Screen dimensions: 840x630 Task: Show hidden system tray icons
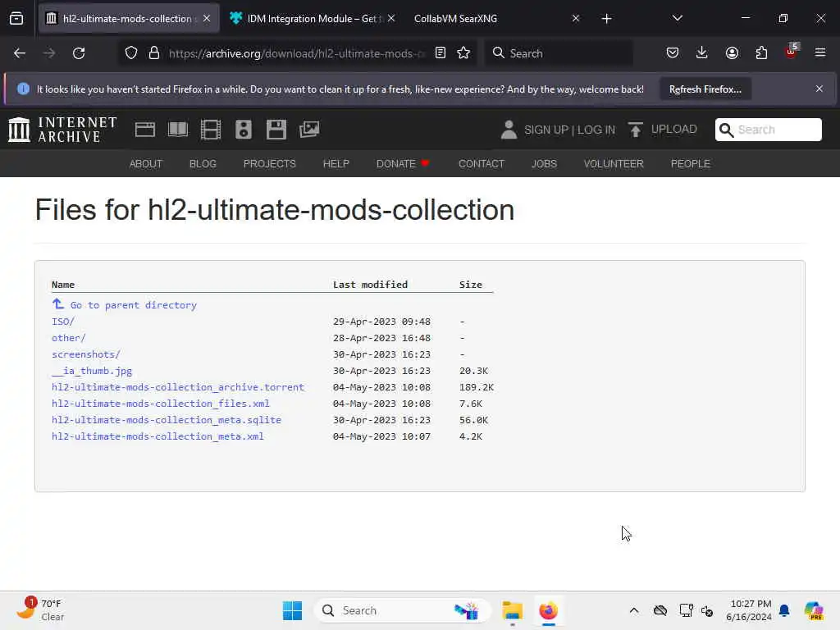click(634, 610)
